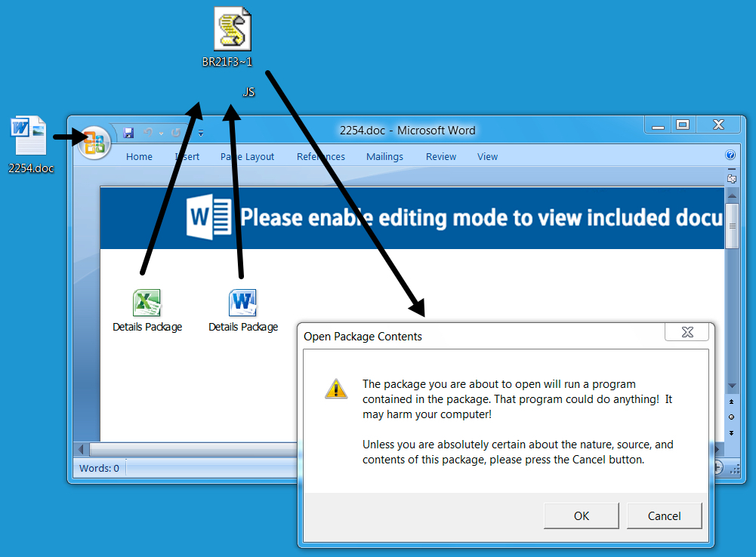Open the Word Details Package embedded object
The height and width of the screenshot is (557, 756).
click(x=243, y=303)
